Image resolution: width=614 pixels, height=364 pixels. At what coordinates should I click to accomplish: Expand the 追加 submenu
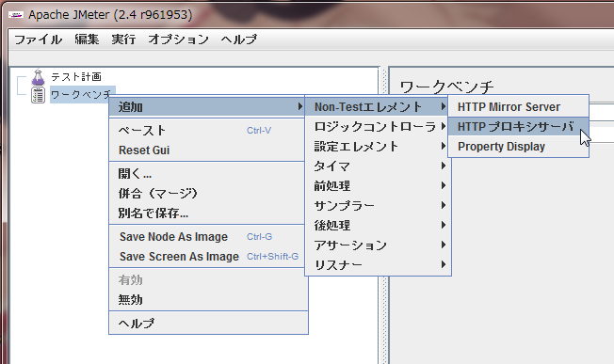[207, 106]
